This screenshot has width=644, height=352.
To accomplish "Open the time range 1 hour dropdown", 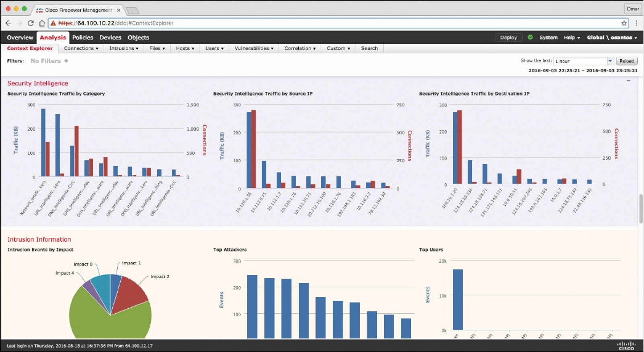I will [x=583, y=61].
